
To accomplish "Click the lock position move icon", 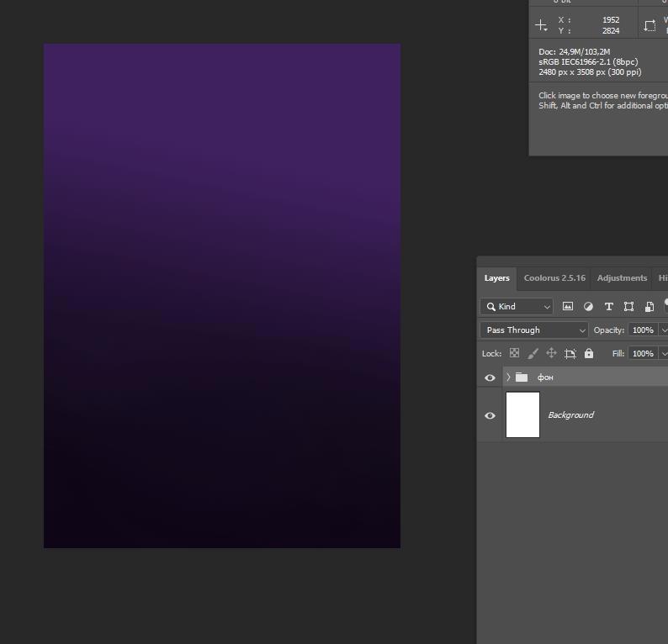I will pos(551,354).
